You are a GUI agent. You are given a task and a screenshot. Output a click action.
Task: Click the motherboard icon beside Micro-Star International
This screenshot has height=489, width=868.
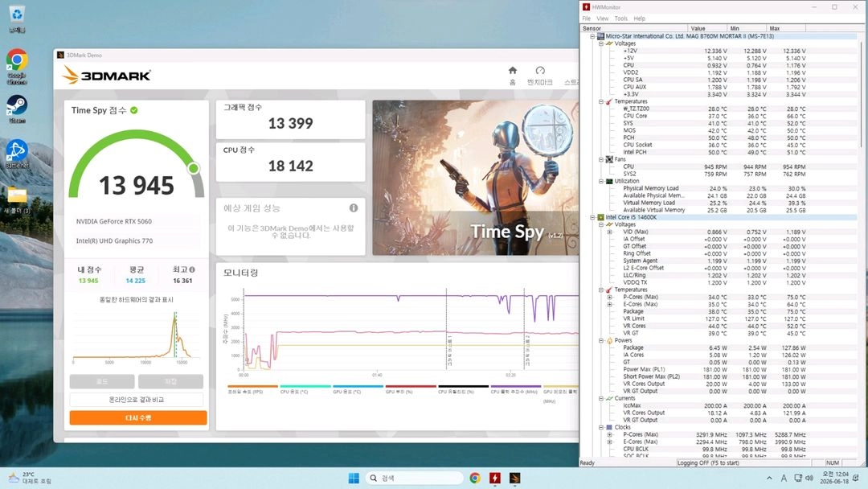coord(600,36)
